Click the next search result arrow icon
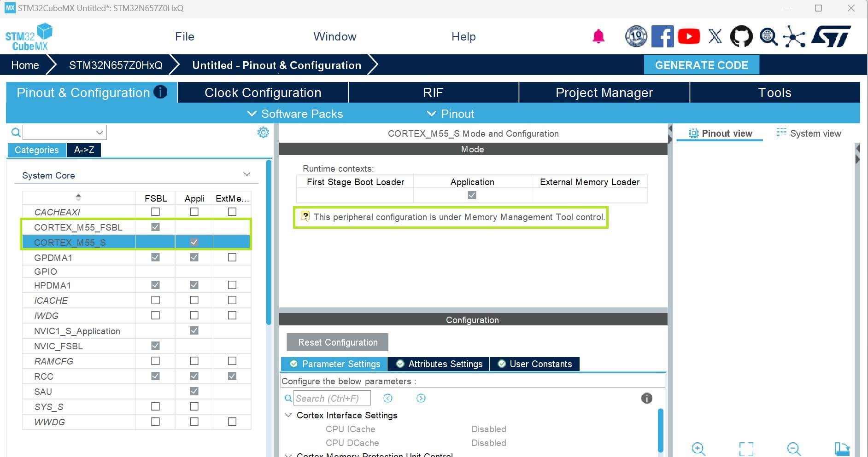868x457 pixels. click(x=421, y=398)
